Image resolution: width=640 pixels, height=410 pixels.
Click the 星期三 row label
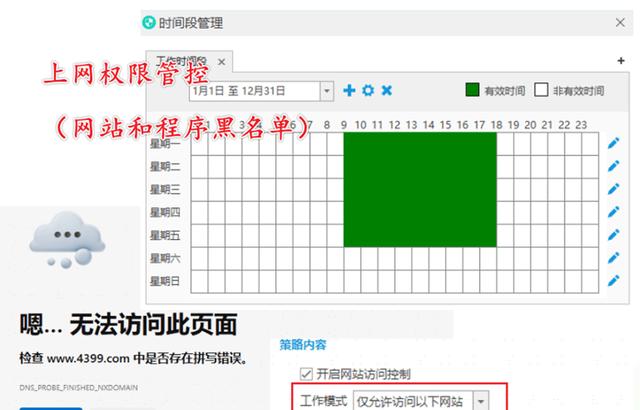pyautogui.click(x=165, y=189)
